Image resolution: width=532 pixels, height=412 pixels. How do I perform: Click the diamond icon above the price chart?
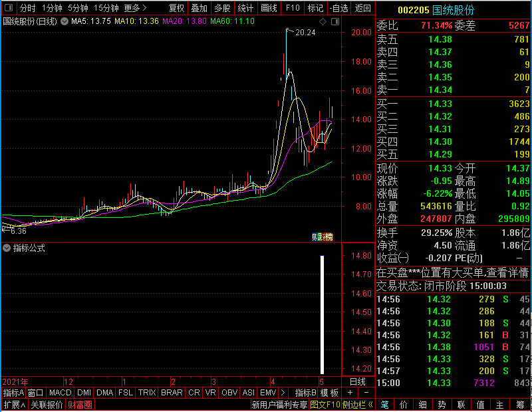click(x=323, y=22)
